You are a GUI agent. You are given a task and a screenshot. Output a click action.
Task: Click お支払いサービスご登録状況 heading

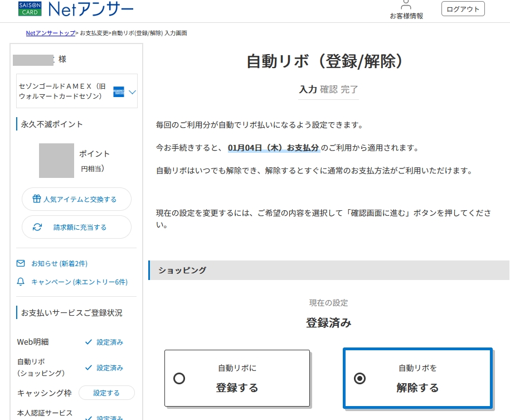pos(71,313)
